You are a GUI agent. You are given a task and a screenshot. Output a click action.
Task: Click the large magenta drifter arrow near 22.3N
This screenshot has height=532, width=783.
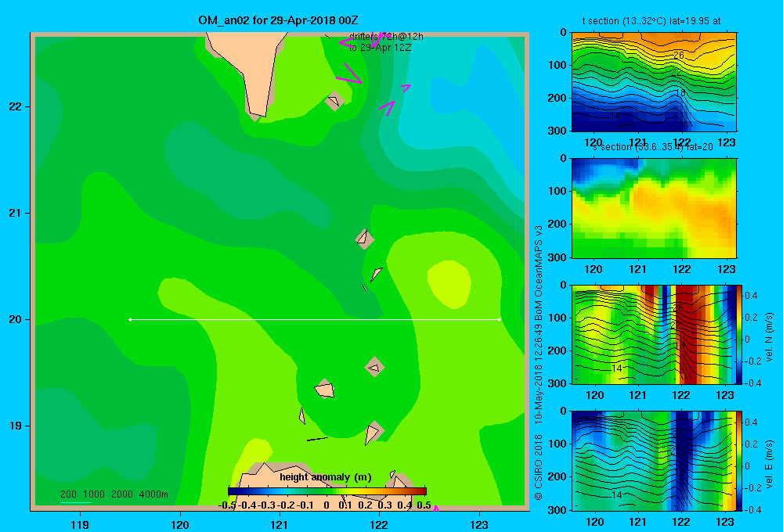pyautogui.click(x=351, y=74)
